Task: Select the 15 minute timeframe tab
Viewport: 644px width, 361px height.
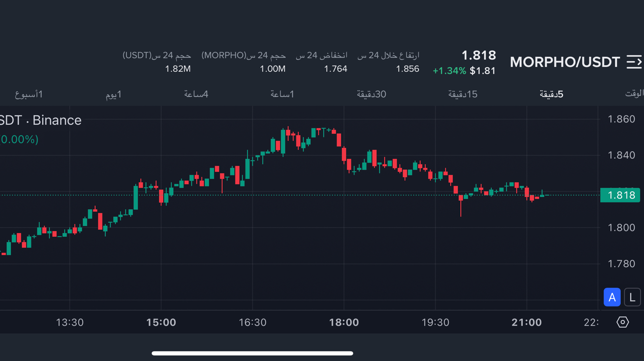Action: coord(462,94)
